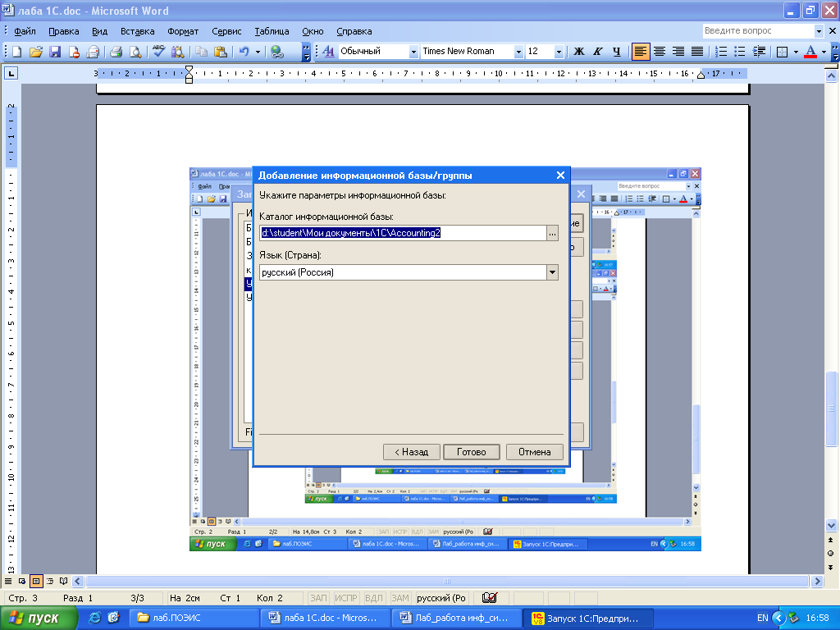Send document by e-mail icon
The image size is (840, 630).
tap(93, 52)
